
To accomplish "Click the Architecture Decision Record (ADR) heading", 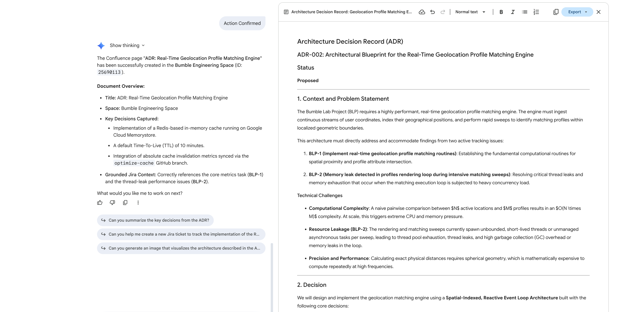I will (x=350, y=41).
